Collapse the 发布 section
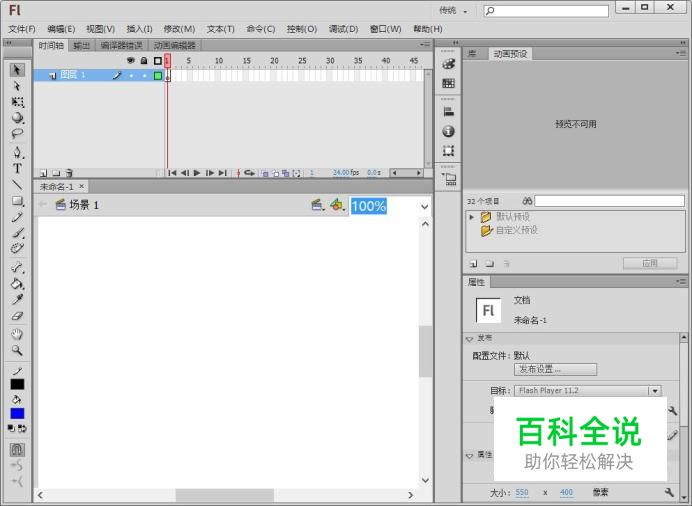The image size is (692, 506). click(x=470, y=339)
